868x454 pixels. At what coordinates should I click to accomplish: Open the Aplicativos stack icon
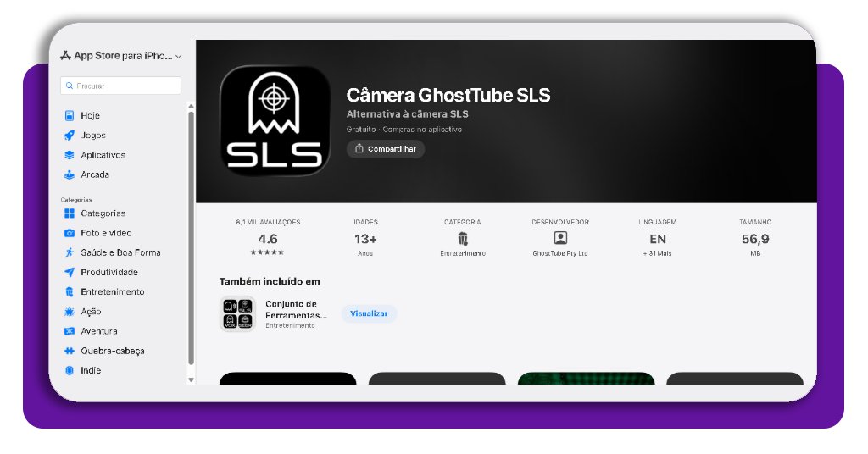[70, 155]
